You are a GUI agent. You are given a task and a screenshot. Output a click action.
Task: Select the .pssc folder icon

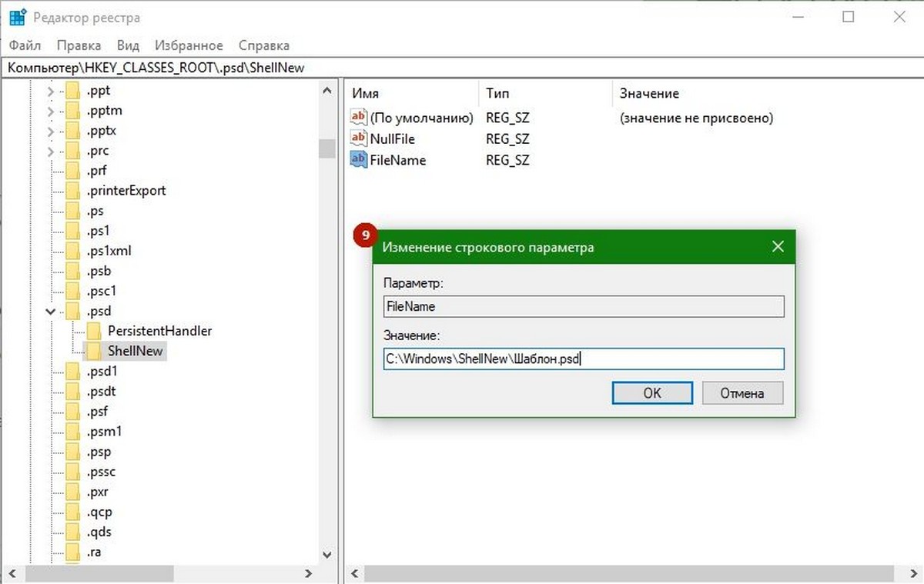click(73, 472)
